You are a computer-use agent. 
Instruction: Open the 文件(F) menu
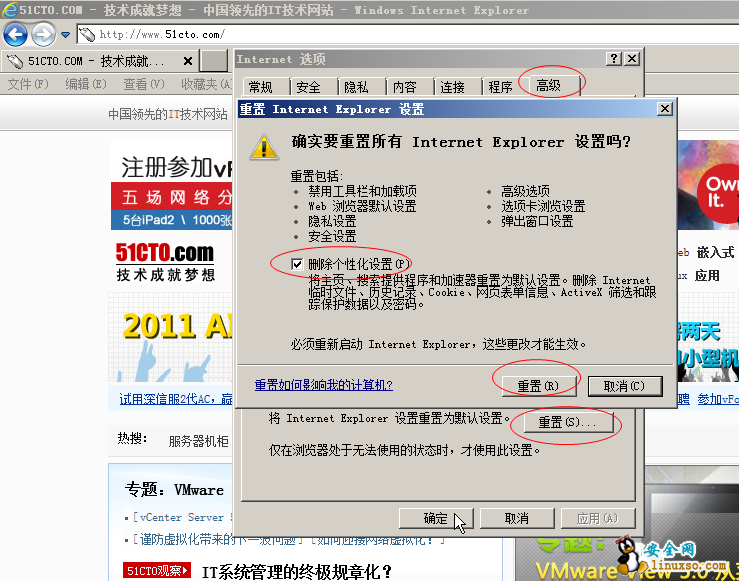(x=28, y=84)
